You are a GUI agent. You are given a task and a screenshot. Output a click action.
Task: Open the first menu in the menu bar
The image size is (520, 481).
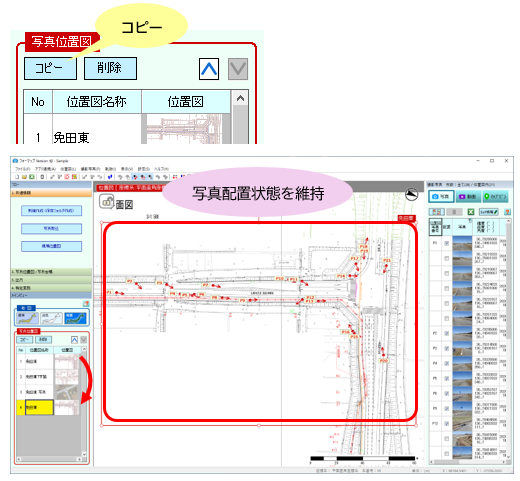point(22,169)
